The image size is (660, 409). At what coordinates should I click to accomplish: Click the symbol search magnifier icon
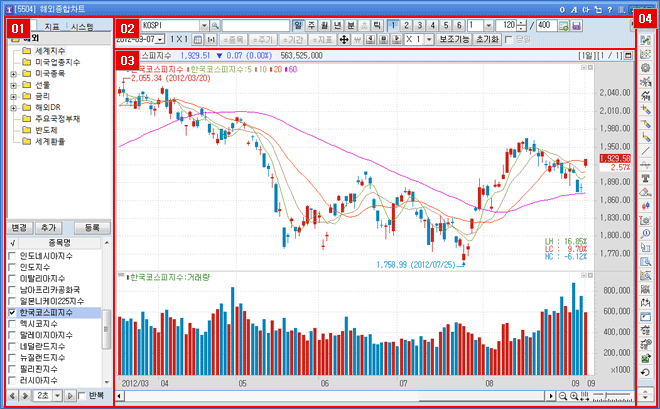pos(215,24)
